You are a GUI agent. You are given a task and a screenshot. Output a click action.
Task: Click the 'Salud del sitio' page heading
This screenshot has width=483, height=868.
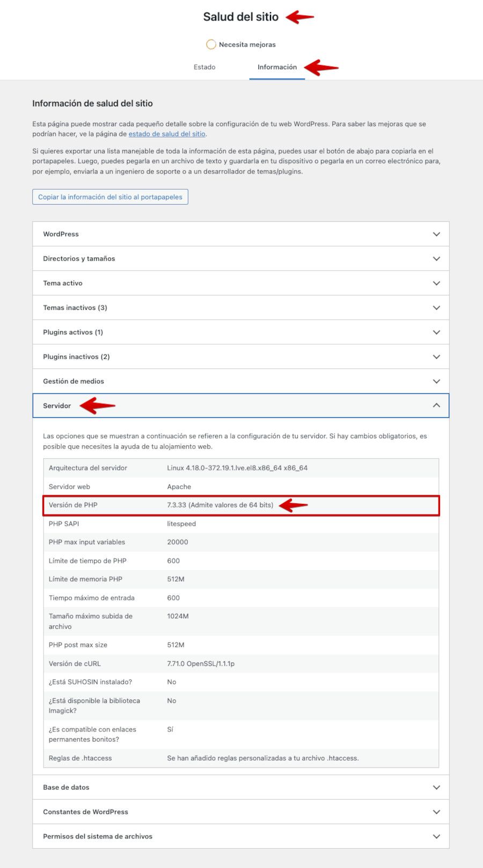(240, 17)
